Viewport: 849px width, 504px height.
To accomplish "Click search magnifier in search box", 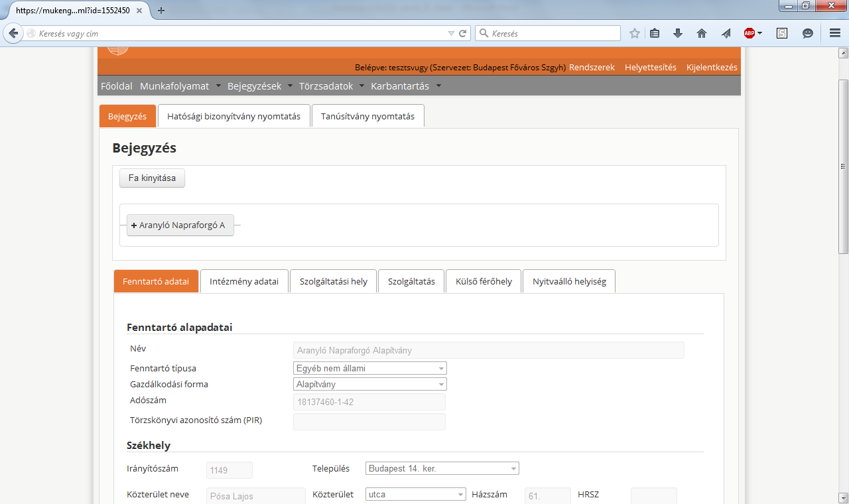I will tap(484, 33).
